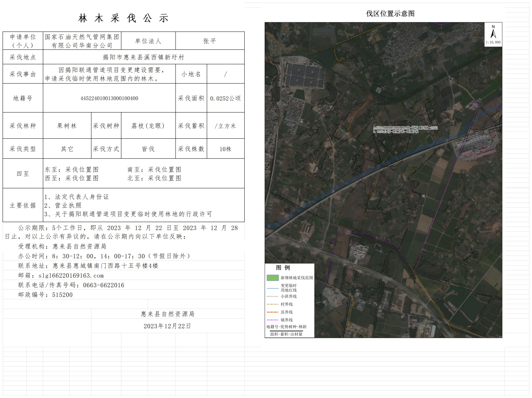Select the 10株 felling count cell
532x398 pixels.
[x=225, y=149]
